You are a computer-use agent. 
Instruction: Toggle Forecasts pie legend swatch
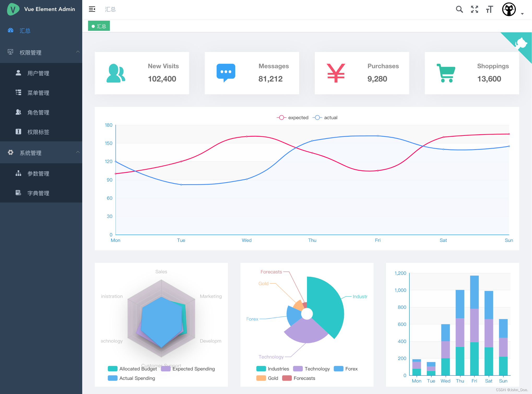point(287,378)
